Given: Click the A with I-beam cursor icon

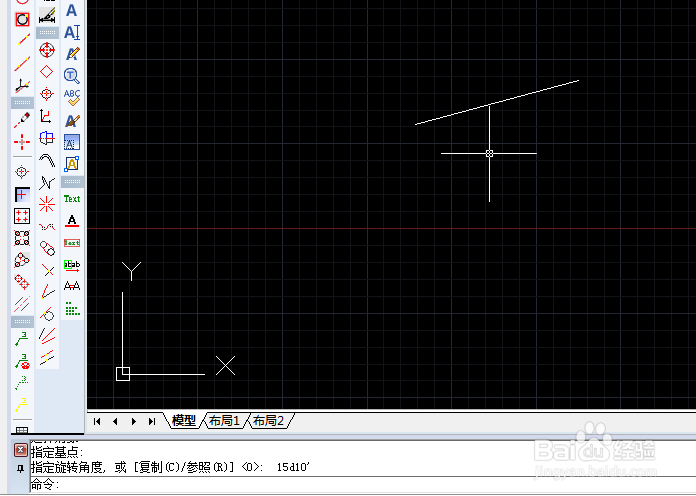Looking at the screenshot, I should click(72, 32).
